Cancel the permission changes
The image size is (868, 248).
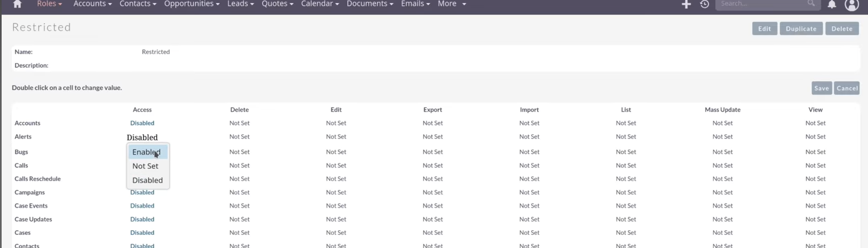847,88
